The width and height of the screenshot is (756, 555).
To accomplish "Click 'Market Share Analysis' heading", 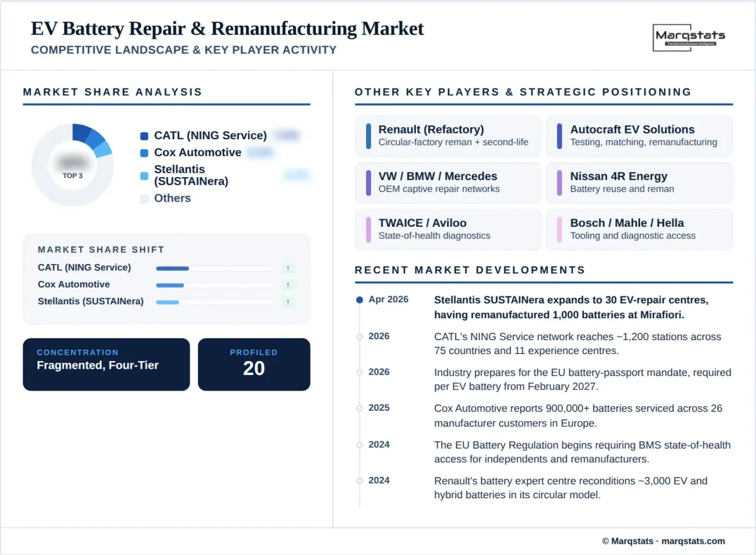I will (113, 92).
